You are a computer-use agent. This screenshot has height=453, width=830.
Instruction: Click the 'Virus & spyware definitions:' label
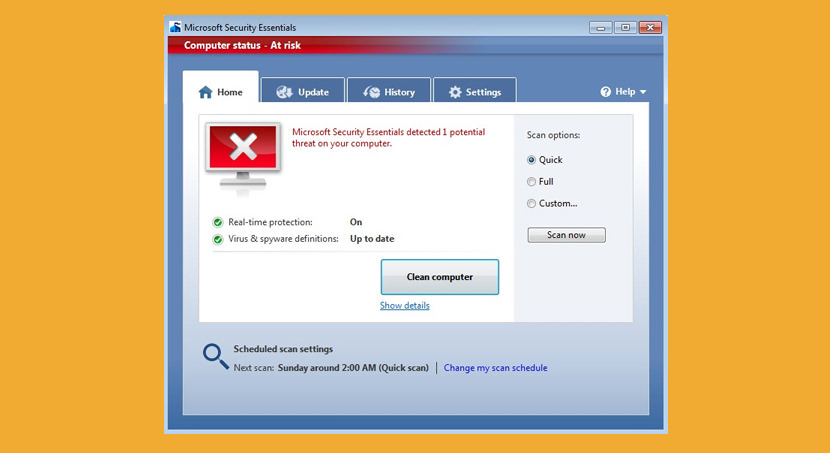(x=283, y=239)
